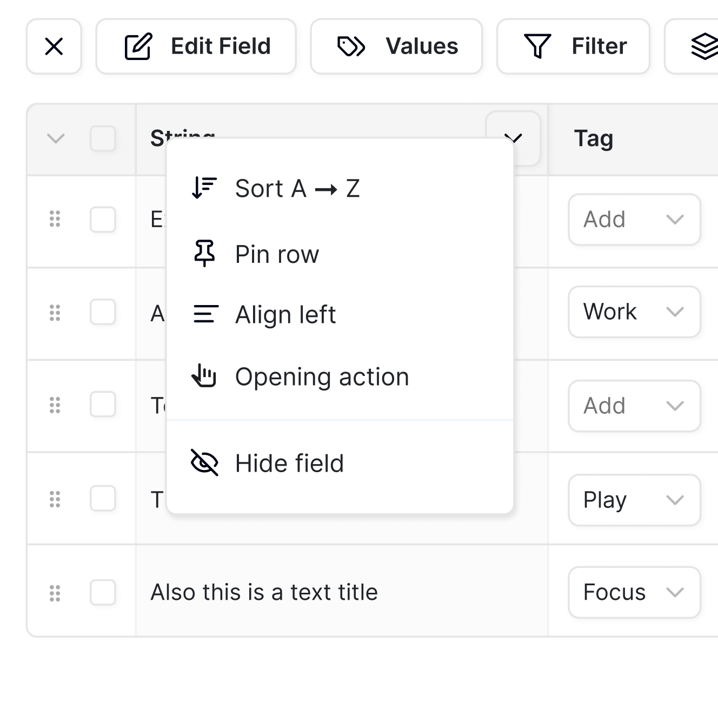Click the pin icon beside Pin row
This screenshot has height=728, width=718.
204,254
